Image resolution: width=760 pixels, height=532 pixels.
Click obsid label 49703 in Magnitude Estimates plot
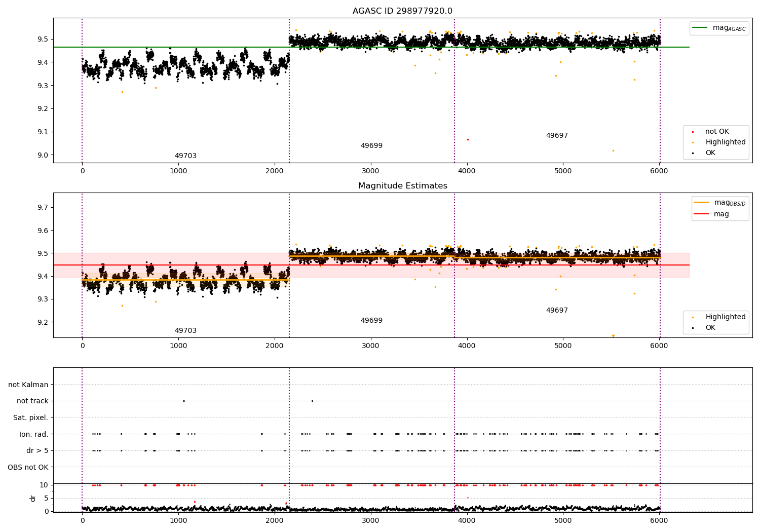pyautogui.click(x=185, y=331)
